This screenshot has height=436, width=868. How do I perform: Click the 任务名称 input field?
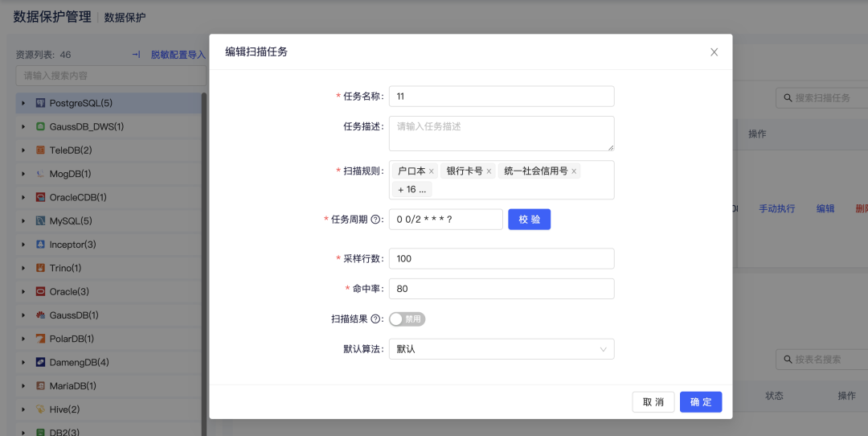click(x=502, y=97)
